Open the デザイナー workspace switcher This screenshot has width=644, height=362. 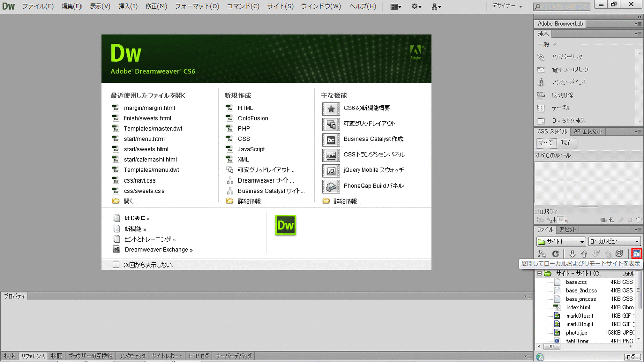[x=506, y=7]
